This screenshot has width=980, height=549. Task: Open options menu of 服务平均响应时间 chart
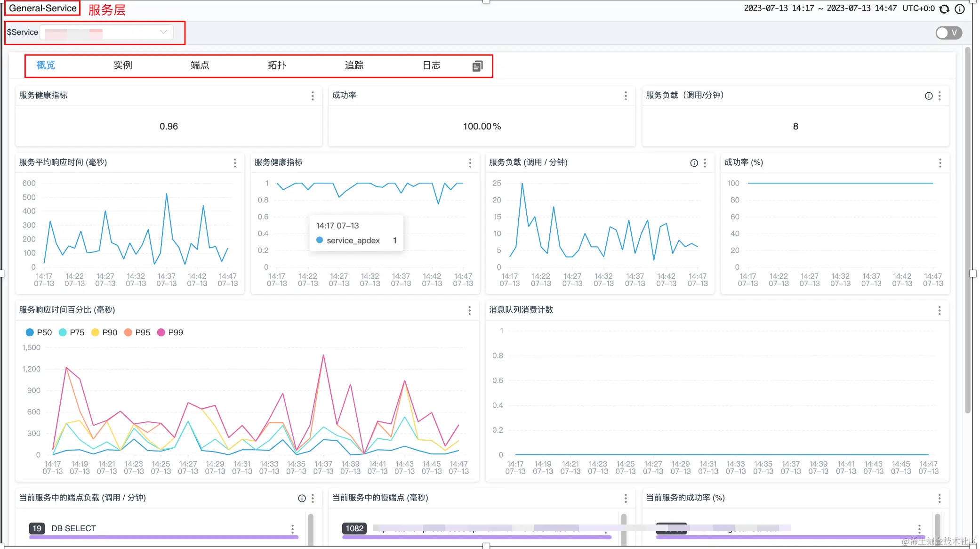235,163
